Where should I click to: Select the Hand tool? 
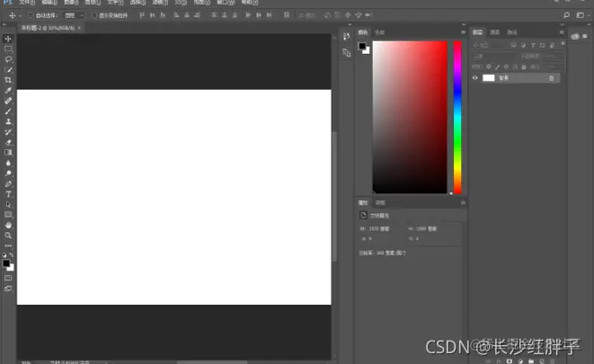coord(8,225)
